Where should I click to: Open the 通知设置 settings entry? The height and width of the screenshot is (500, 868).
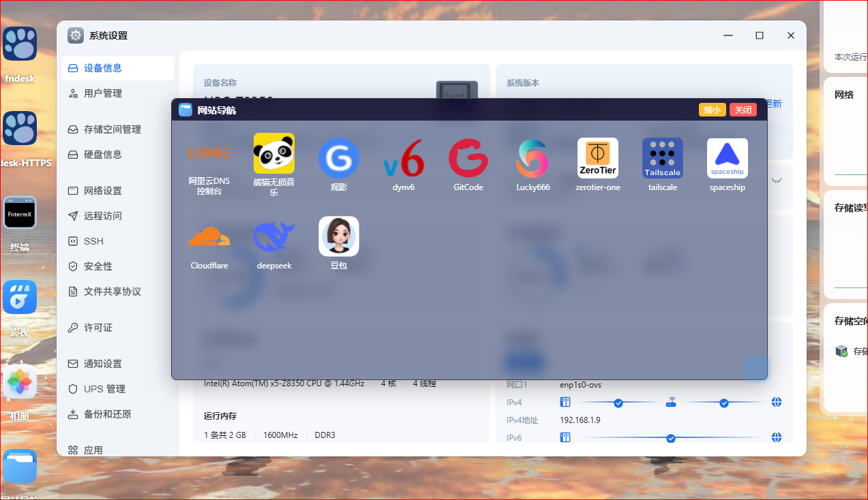tap(118, 364)
